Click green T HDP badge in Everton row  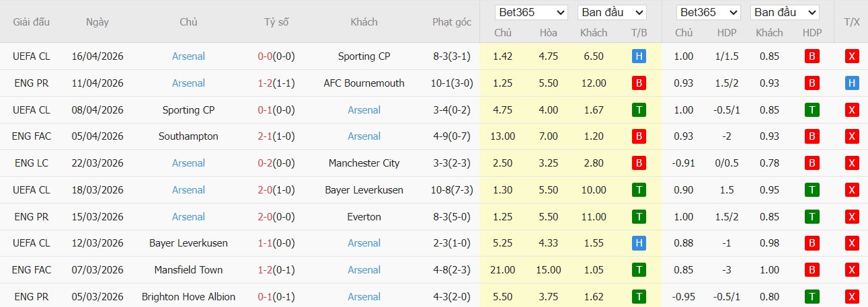(x=812, y=217)
